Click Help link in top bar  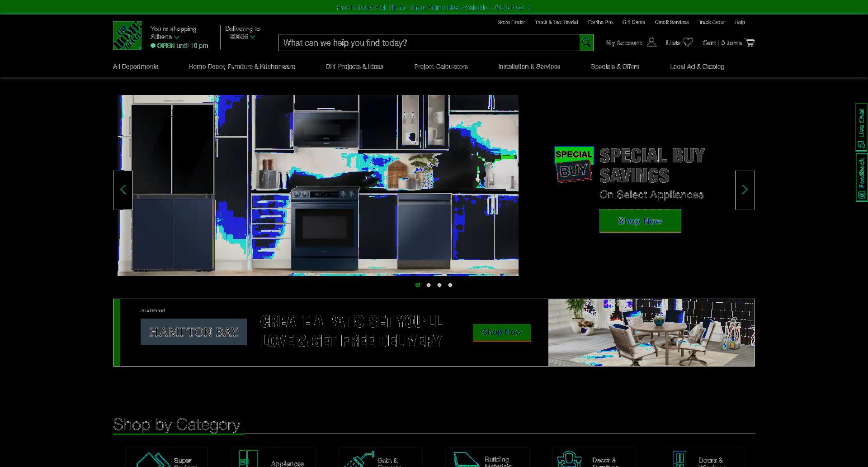(x=740, y=22)
